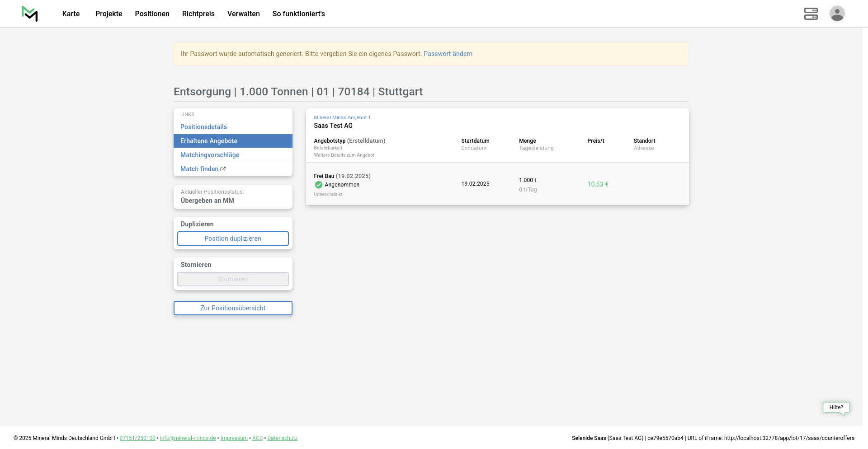Open the Verwalten menu
This screenshot has width=868, height=449.
point(243,14)
